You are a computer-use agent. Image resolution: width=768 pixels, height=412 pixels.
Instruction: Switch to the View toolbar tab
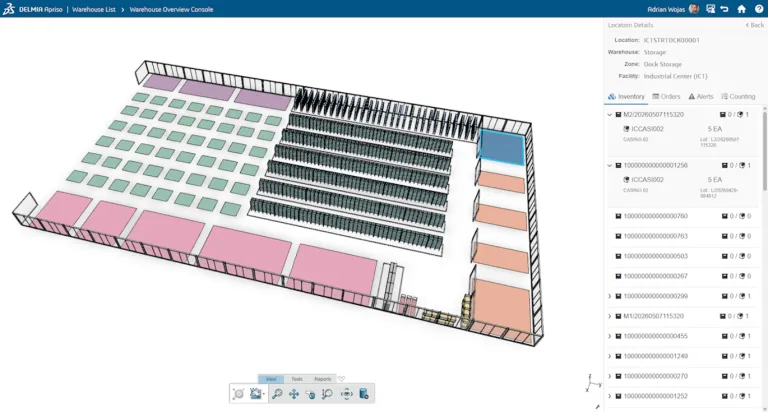coord(271,379)
